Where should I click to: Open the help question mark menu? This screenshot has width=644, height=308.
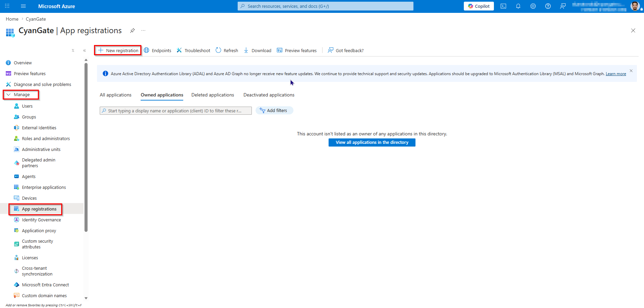click(548, 6)
